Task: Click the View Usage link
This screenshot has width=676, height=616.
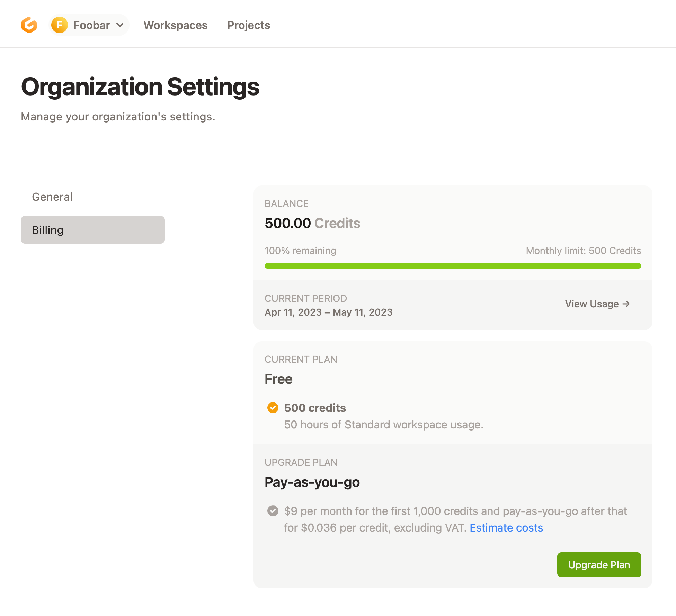Action: tap(597, 304)
